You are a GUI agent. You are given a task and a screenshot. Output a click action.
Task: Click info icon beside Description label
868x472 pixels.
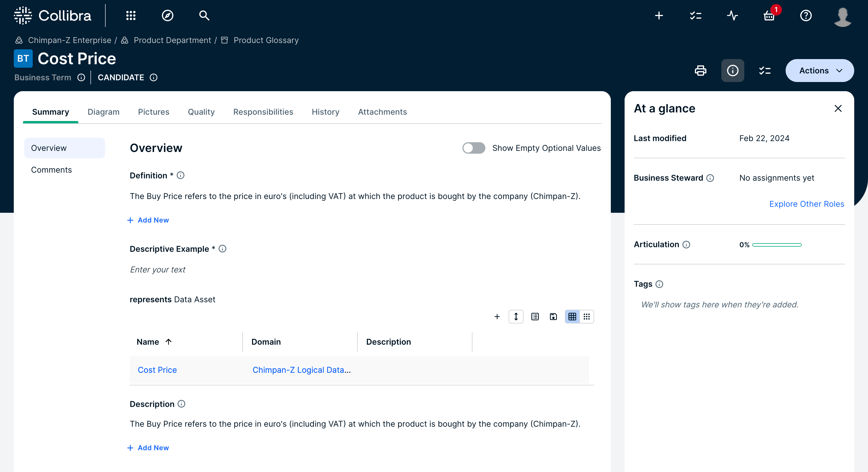point(181,404)
